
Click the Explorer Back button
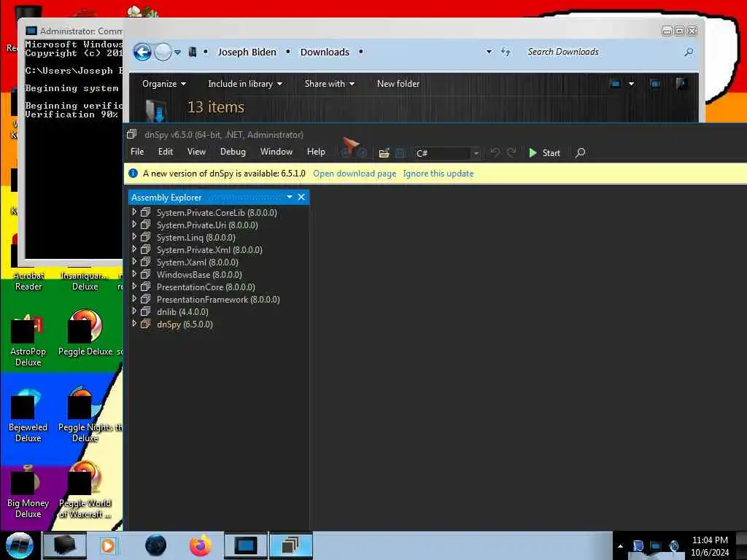(142, 52)
